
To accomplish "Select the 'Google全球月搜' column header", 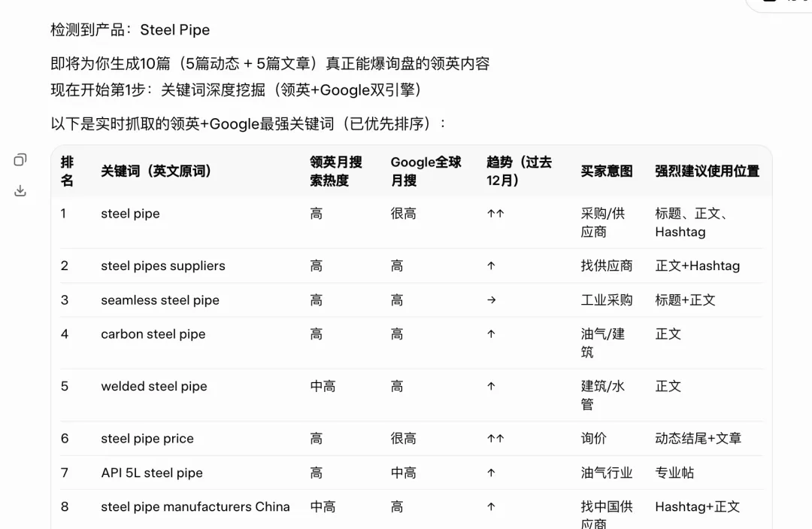I will click(x=426, y=171).
